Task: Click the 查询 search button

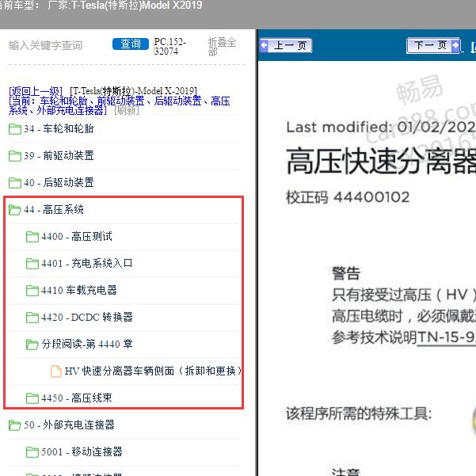Action: click(x=131, y=44)
